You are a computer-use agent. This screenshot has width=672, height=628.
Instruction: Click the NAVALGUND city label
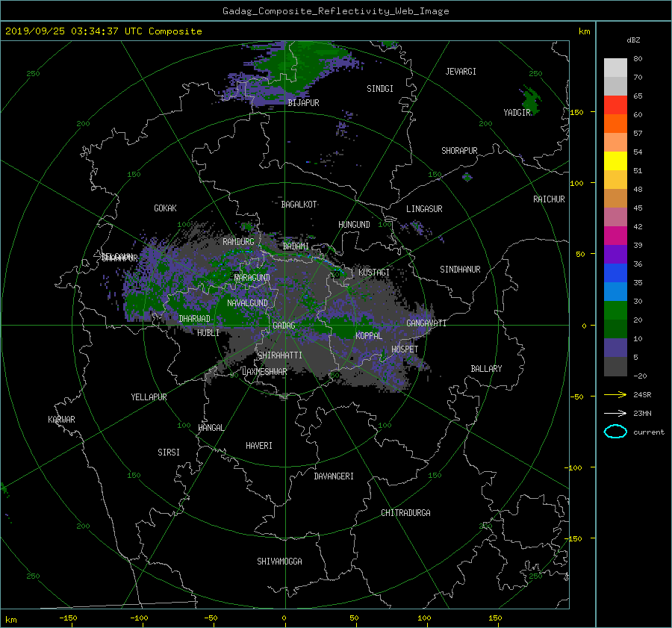pyautogui.click(x=247, y=303)
